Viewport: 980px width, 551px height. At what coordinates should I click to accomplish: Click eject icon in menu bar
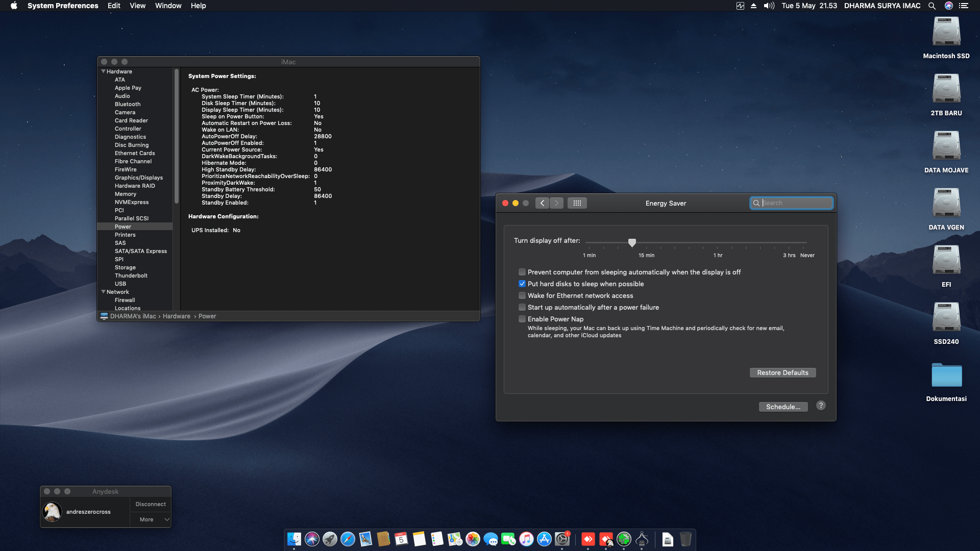[753, 6]
